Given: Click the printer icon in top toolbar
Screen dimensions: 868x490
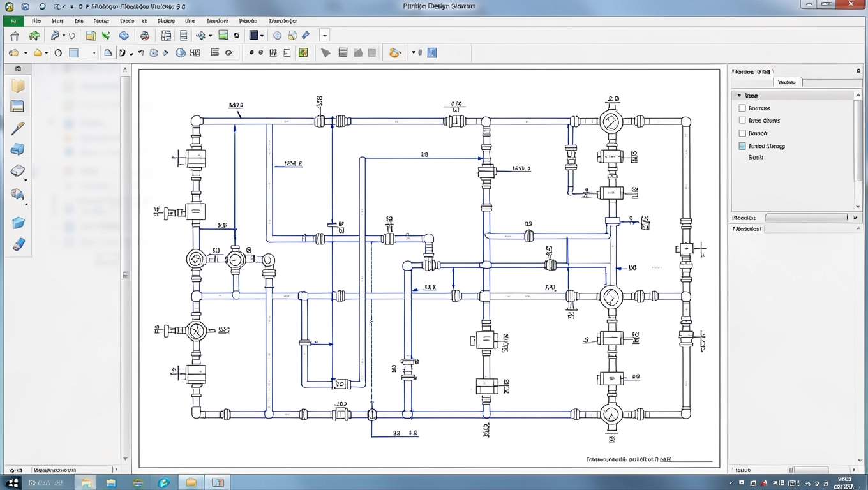Looking at the screenshot, I should pyautogui.click(x=145, y=36).
